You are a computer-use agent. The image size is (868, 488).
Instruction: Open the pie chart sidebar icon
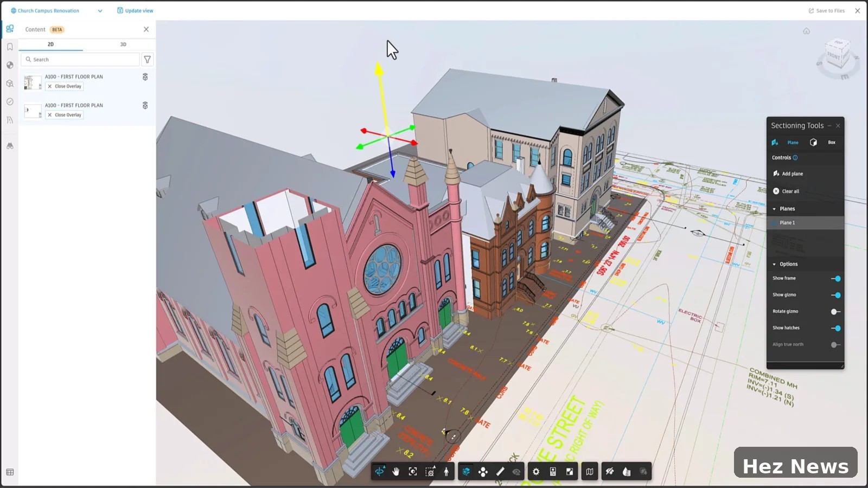click(10, 65)
